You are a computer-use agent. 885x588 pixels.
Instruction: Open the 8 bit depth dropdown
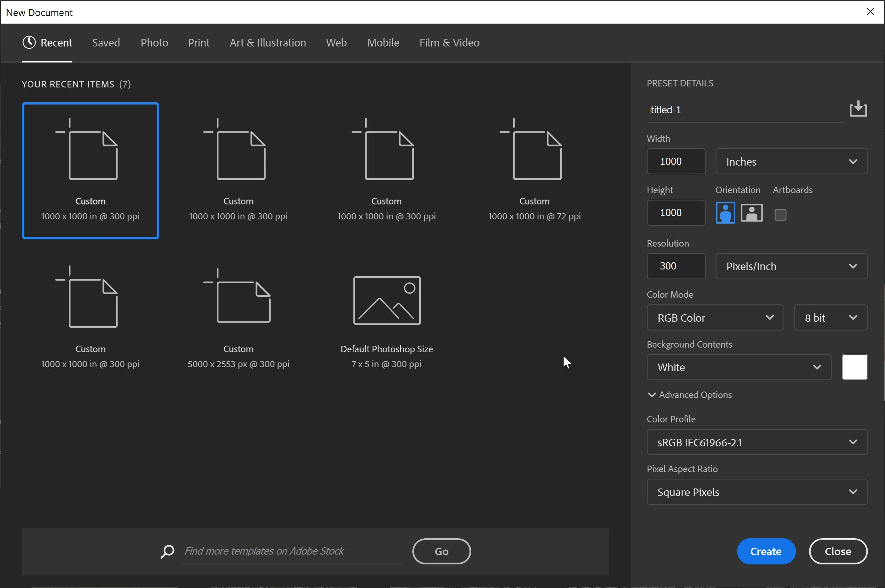830,318
